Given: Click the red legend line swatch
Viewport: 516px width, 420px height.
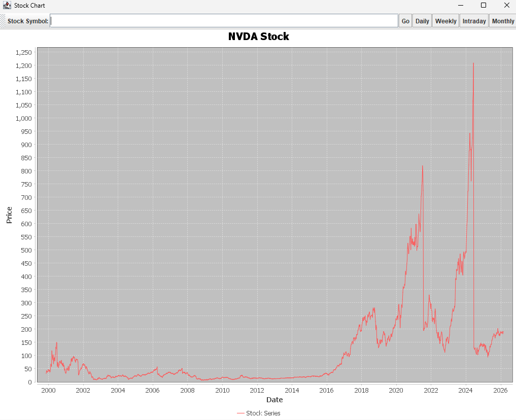Looking at the screenshot, I should (x=240, y=413).
